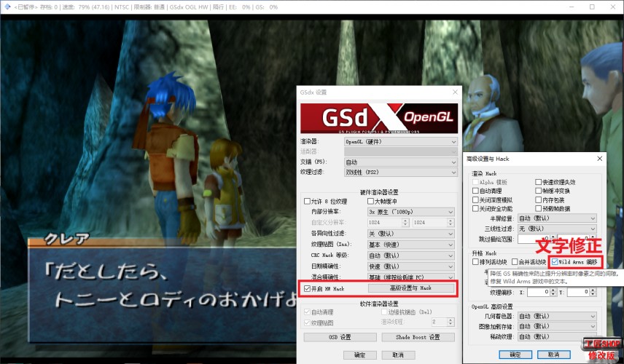The width and height of the screenshot is (624, 364).
Task: Close the 高级设置与 Hack dialog with X
Action: tap(599, 159)
